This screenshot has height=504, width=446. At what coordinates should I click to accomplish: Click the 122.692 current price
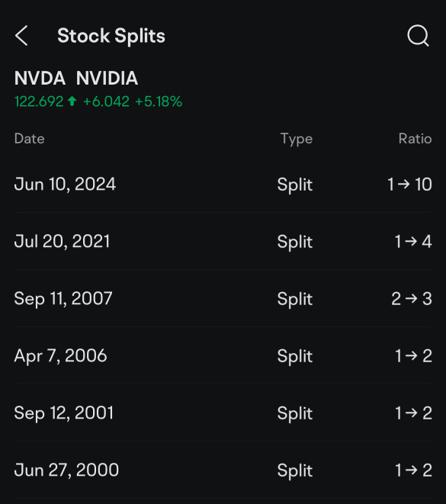tap(39, 101)
